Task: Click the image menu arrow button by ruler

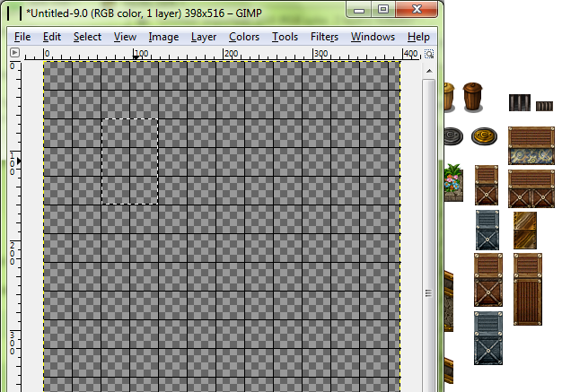Action: [x=14, y=53]
